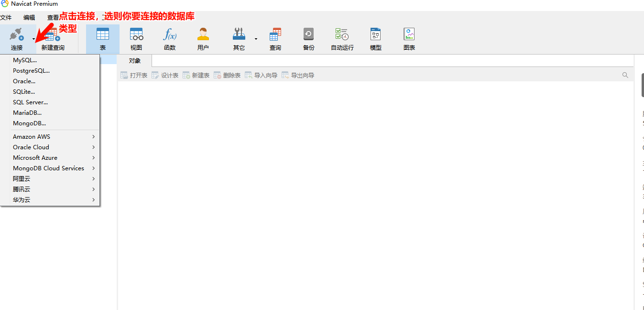644x310 pixels.
Task: Open the Connection dropdown arrow
Action: [33, 39]
